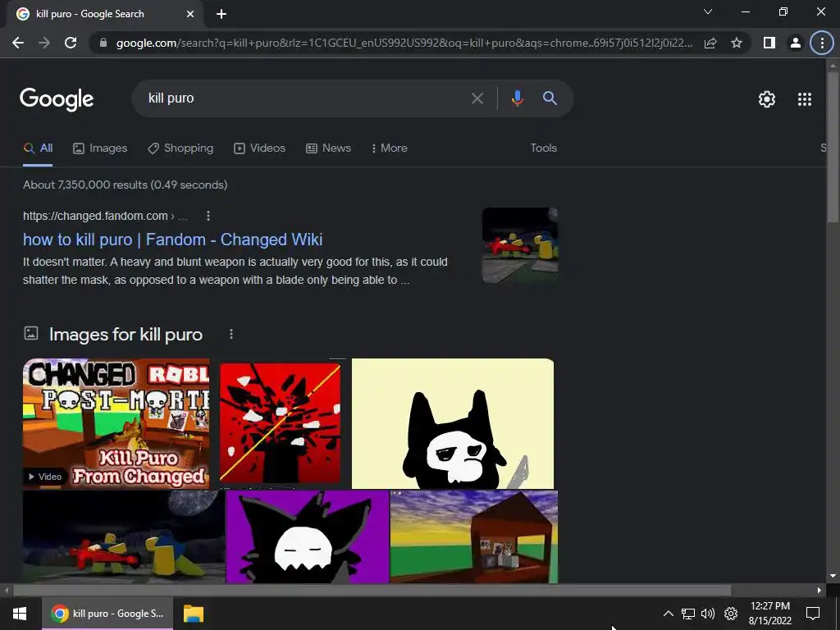Click into the 'kill puro' search field

pyautogui.click(x=305, y=98)
